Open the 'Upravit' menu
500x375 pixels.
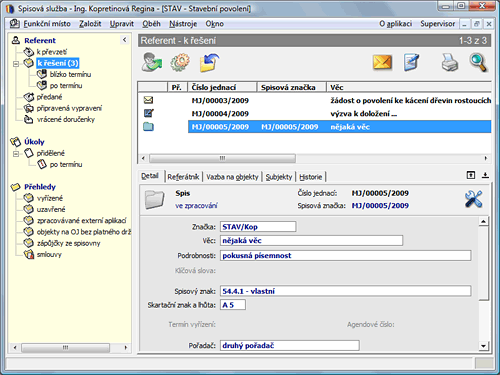click(x=122, y=24)
